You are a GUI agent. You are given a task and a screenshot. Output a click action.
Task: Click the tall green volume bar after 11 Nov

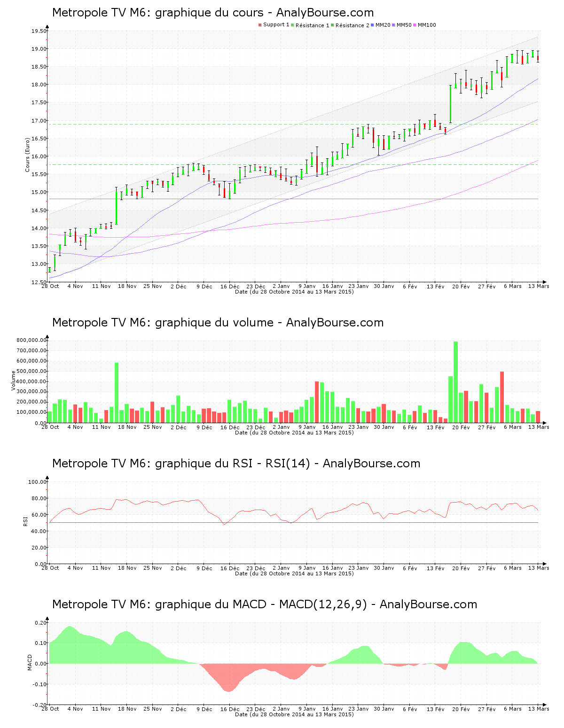[117, 393]
